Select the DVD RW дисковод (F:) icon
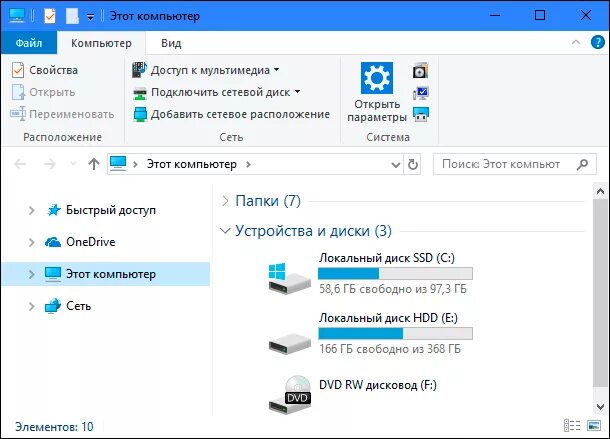This screenshot has width=610, height=439. tap(290, 395)
